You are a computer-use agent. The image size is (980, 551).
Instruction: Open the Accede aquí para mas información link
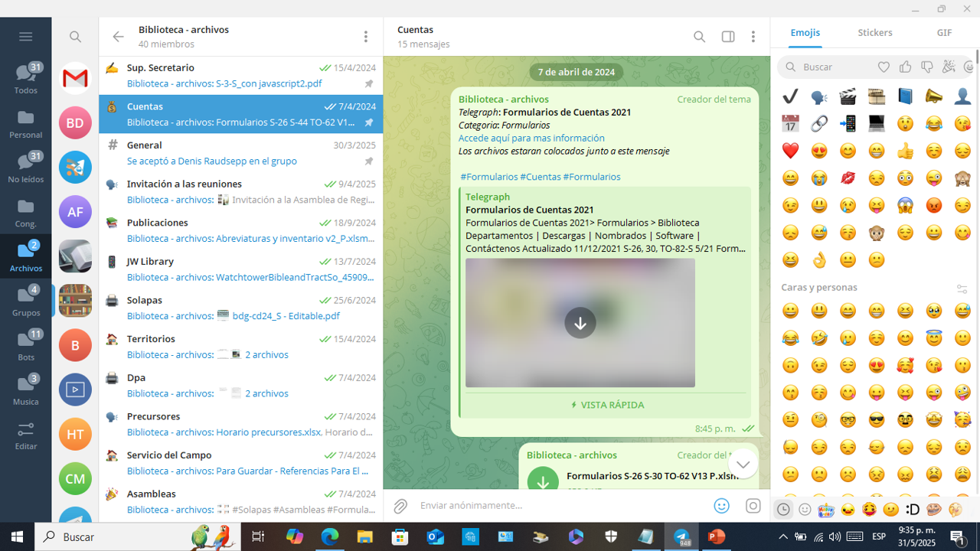(x=531, y=139)
